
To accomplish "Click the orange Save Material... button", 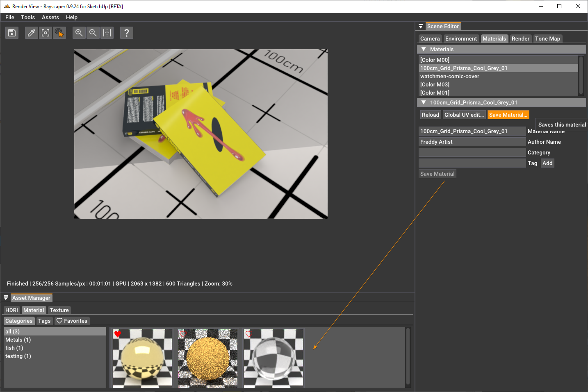I will pyautogui.click(x=508, y=115).
